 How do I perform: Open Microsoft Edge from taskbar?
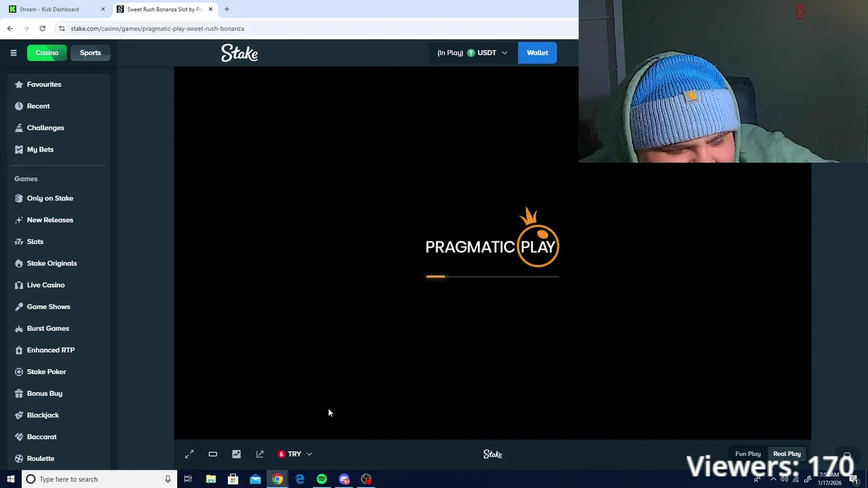300,479
